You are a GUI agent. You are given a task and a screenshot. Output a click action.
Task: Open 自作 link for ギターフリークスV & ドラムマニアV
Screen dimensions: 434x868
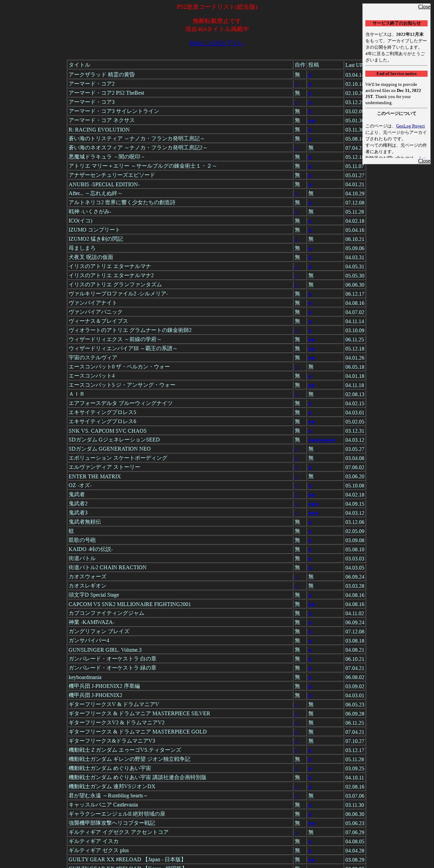tap(296, 705)
